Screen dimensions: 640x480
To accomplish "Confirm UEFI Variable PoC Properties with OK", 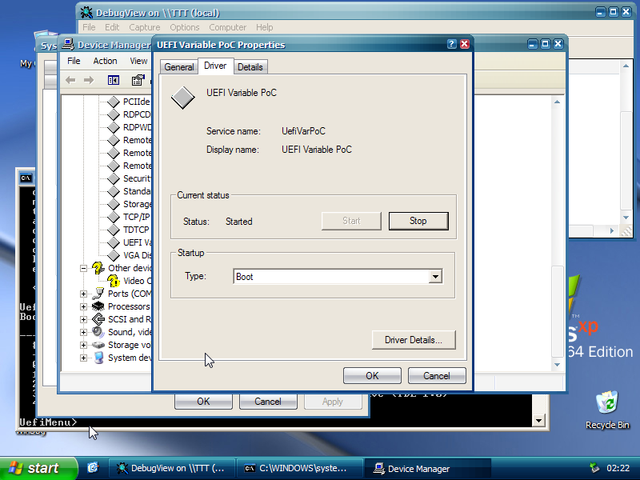I will 372,376.
